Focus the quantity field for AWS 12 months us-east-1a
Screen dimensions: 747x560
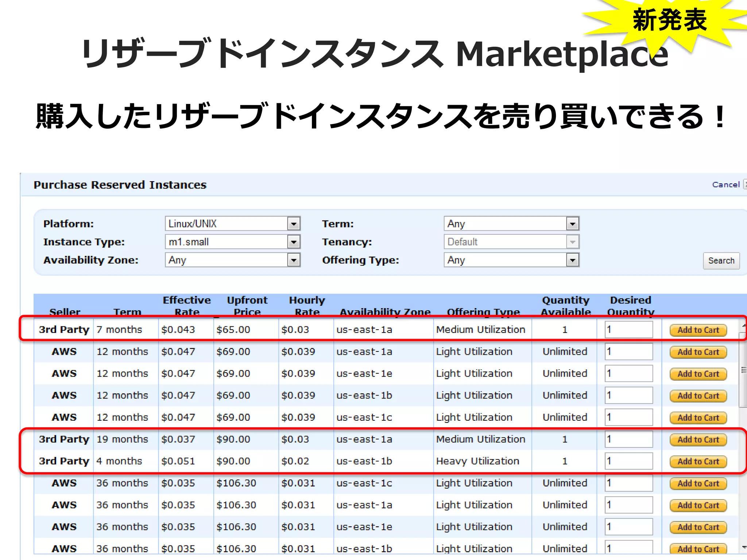pyautogui.click(x=629, y=351)
